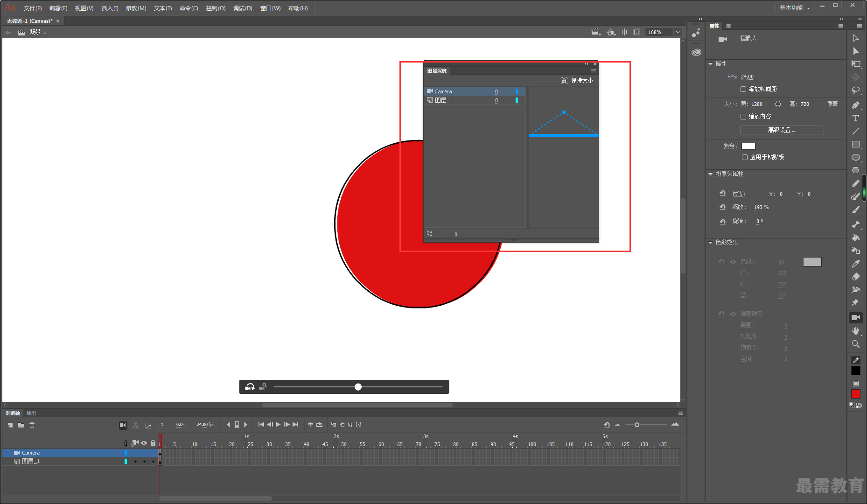Play the timeline animation
The width and height of the screenshot is (867, 504).
coord(279,425)
